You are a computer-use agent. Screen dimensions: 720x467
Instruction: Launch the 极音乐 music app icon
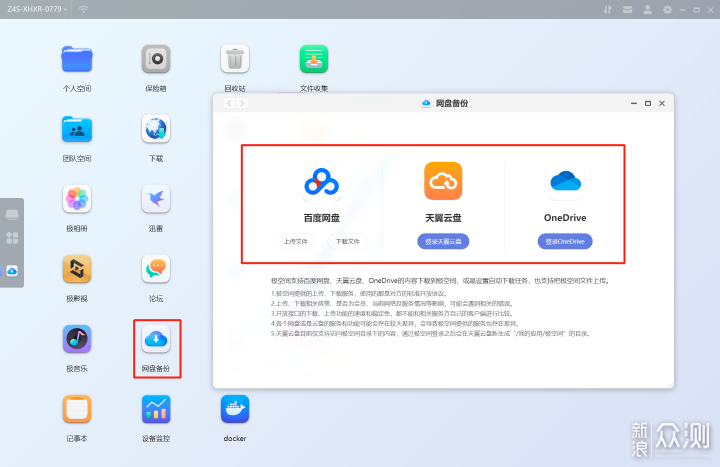pyautogui.click(x=77, y=339)
